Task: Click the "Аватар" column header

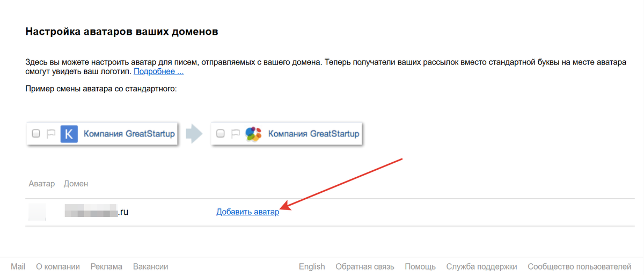Action: coord(42,184)
